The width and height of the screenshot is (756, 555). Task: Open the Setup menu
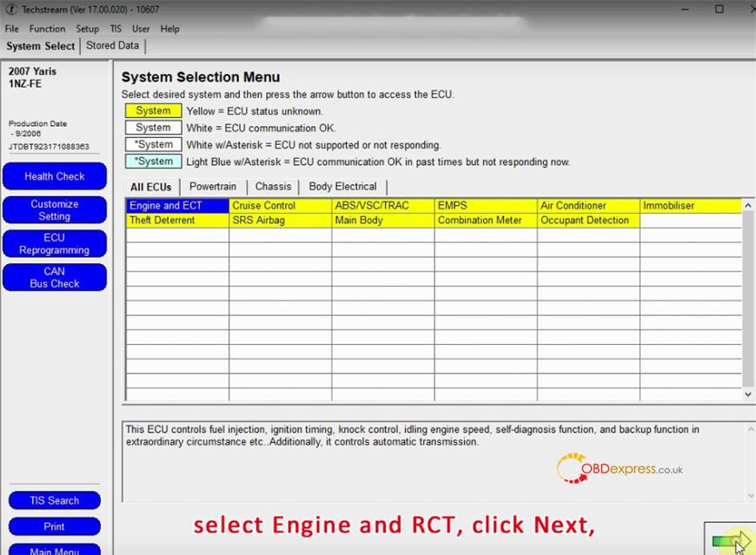tap(87, 29)
